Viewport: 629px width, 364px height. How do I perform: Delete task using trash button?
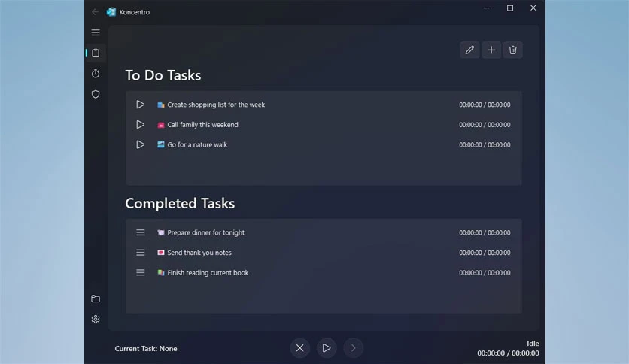pyautogui.click(x=512, y=50)
